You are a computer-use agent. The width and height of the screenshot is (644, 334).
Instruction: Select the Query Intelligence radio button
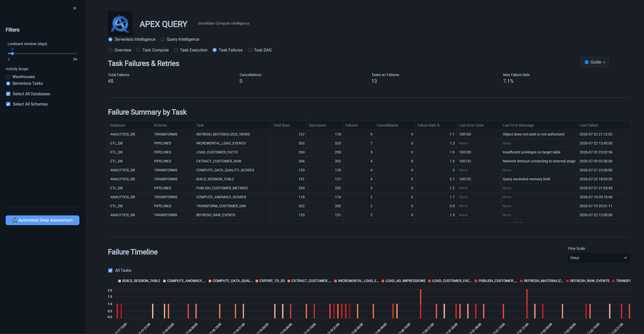point(163,39)
